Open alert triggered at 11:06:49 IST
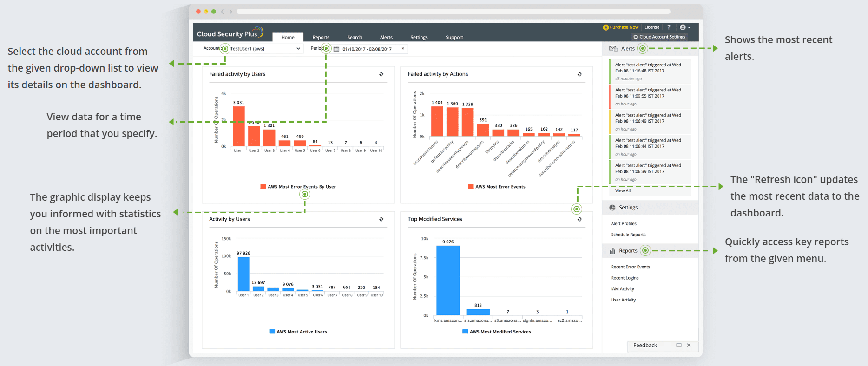Screen dimensions: 868x366 (x=650, y=121)
